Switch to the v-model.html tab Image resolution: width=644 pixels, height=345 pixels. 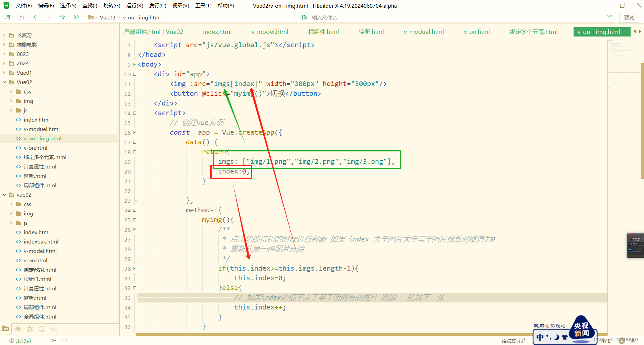coord(270,32)
